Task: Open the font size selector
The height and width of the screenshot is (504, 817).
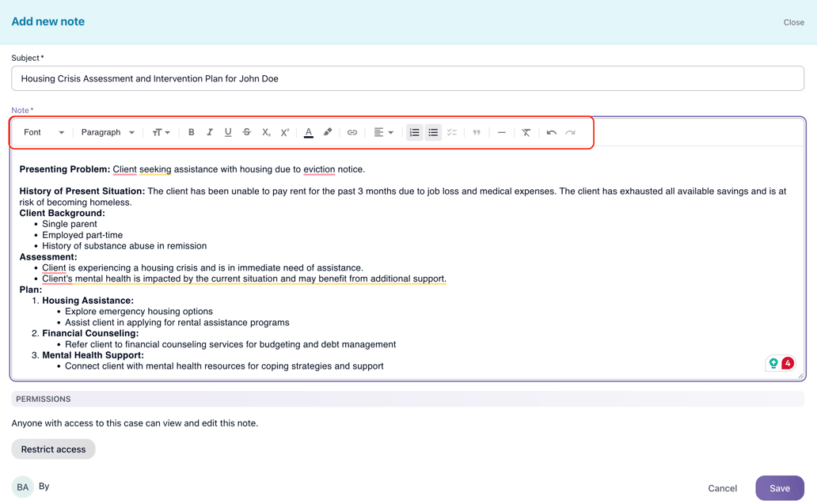Action: (161, 132)
